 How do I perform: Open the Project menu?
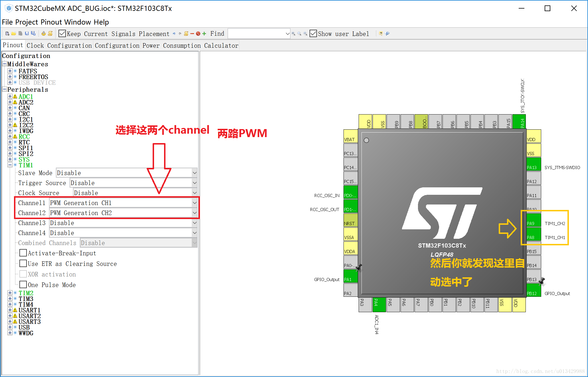coord(27,22)
